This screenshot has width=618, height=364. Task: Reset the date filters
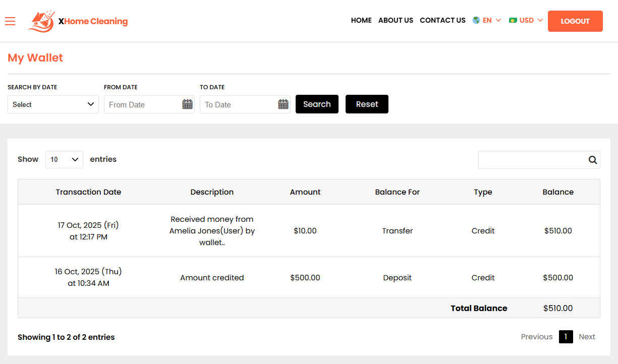tap(367, 104)
